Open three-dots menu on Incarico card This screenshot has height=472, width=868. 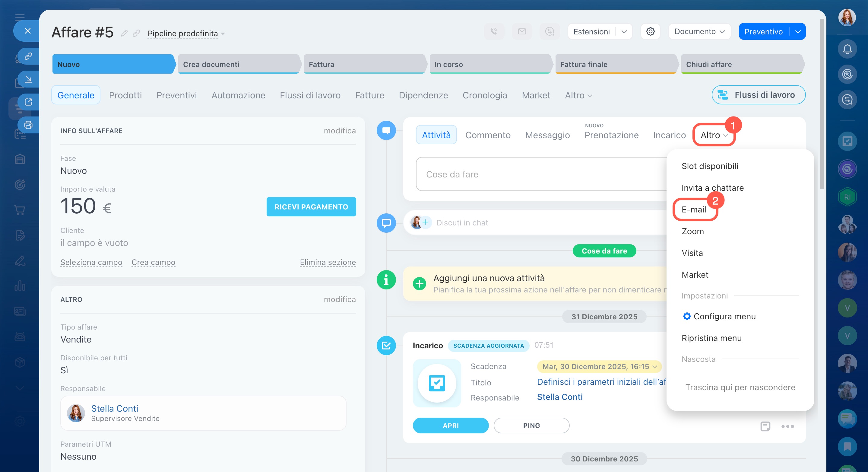click(787, 426)
